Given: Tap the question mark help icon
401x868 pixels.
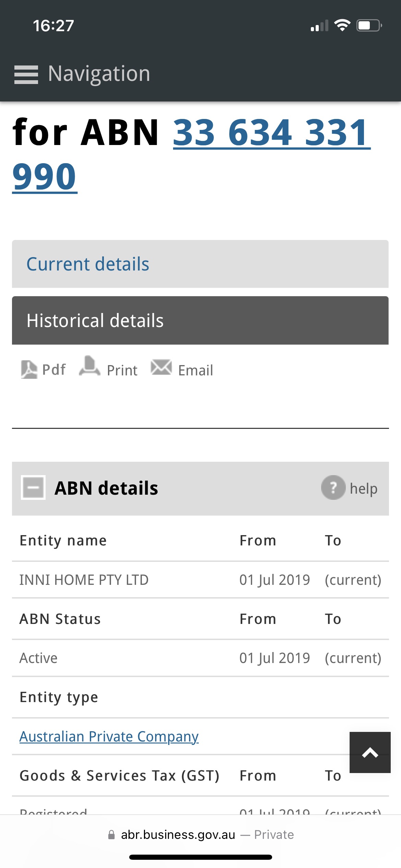Looking at the screenshot, I should point(333,488).
